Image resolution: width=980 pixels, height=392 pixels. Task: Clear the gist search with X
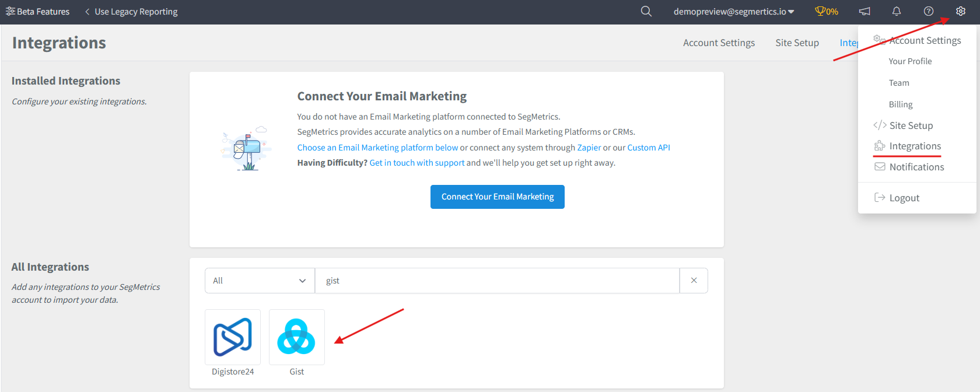(694, 281)
